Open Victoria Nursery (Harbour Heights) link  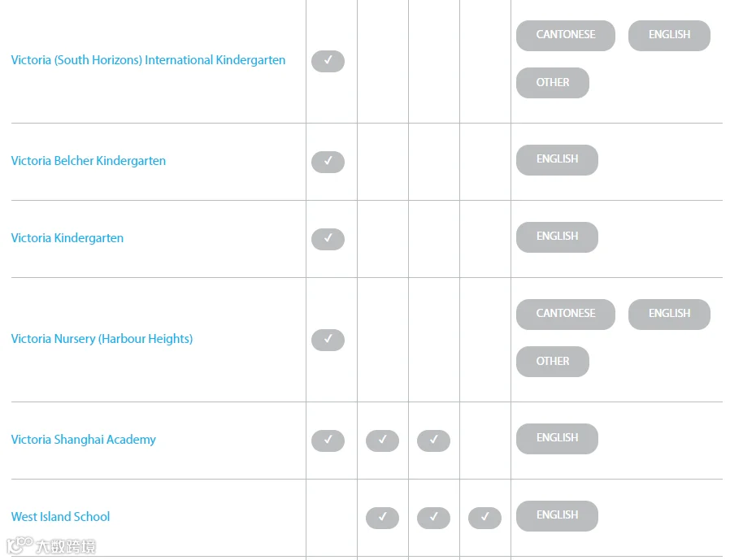pos(102,338)
